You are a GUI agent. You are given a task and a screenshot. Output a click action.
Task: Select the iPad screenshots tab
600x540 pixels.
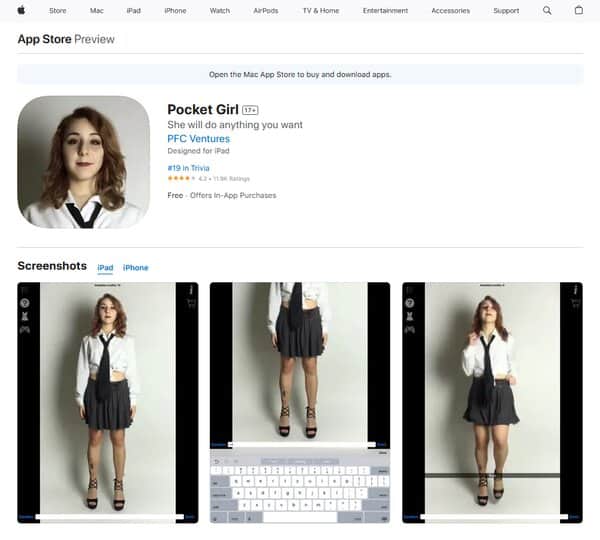(x=105, y=268)
